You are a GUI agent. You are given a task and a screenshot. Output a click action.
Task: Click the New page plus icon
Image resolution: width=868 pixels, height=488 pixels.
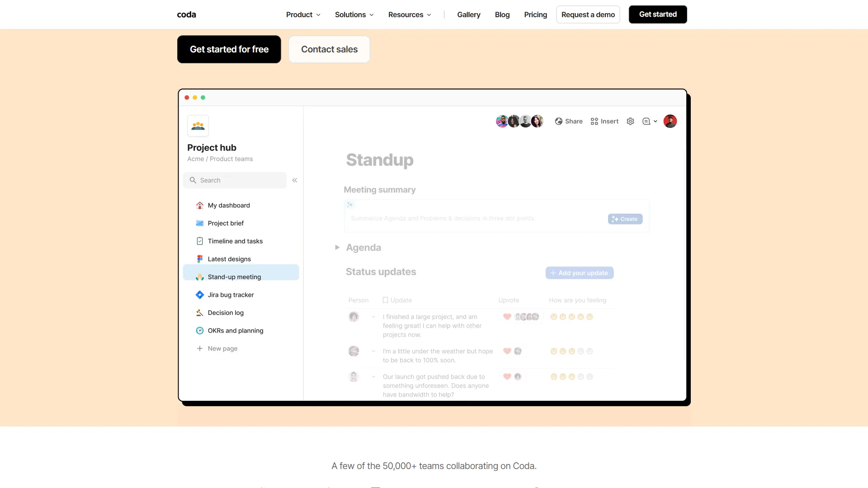(200, 348)
